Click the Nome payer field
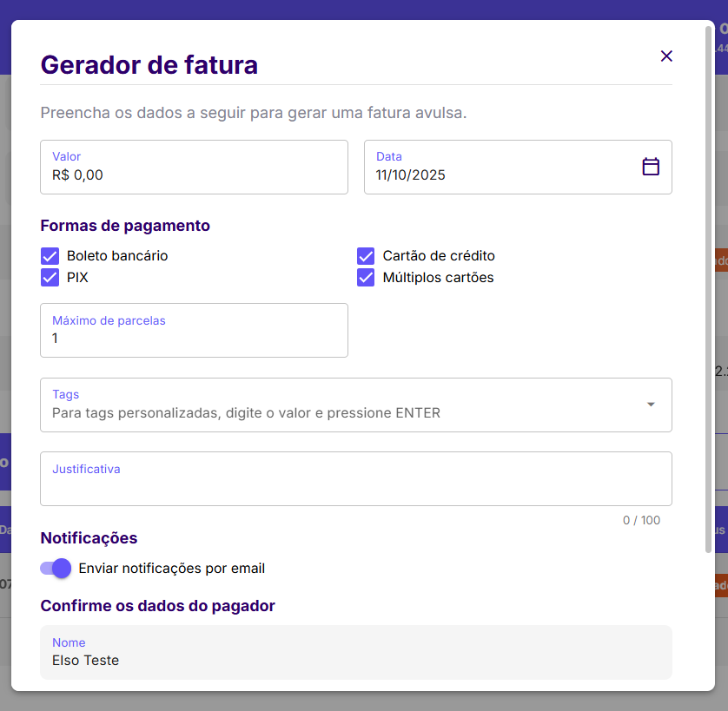 click(x=355, y=660)
